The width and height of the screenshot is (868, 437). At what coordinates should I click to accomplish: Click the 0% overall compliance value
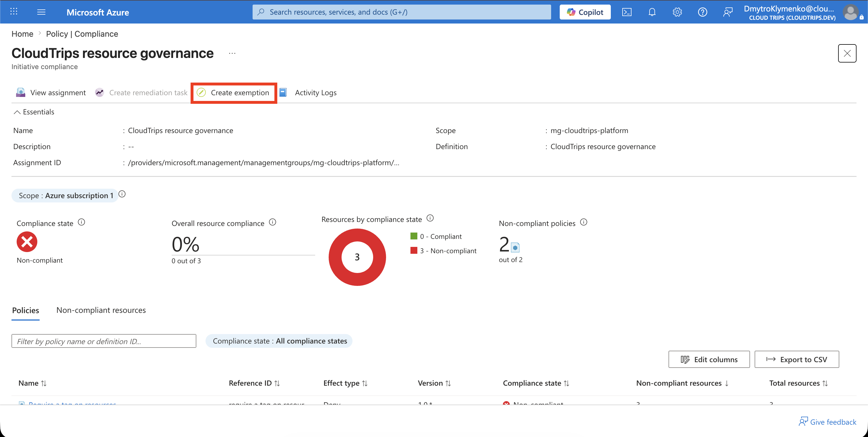click(x=185, y=244)
